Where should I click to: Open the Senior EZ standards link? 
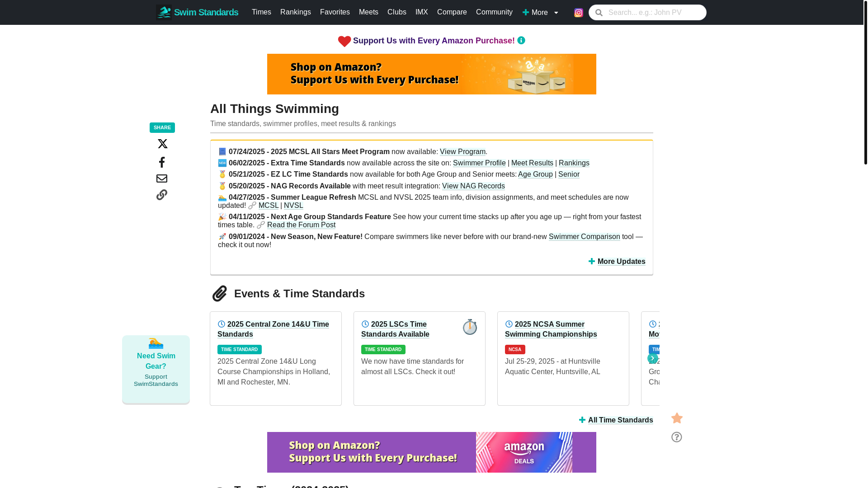coord(569,174)
